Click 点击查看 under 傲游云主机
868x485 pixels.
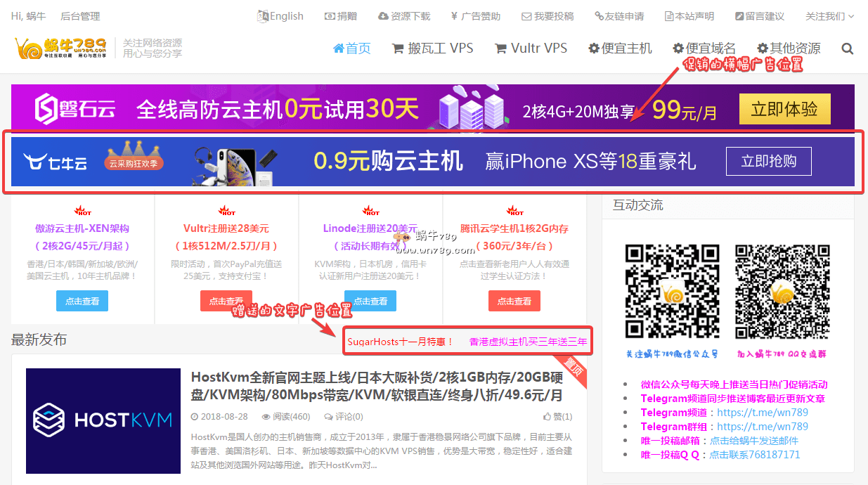point(82,301)
